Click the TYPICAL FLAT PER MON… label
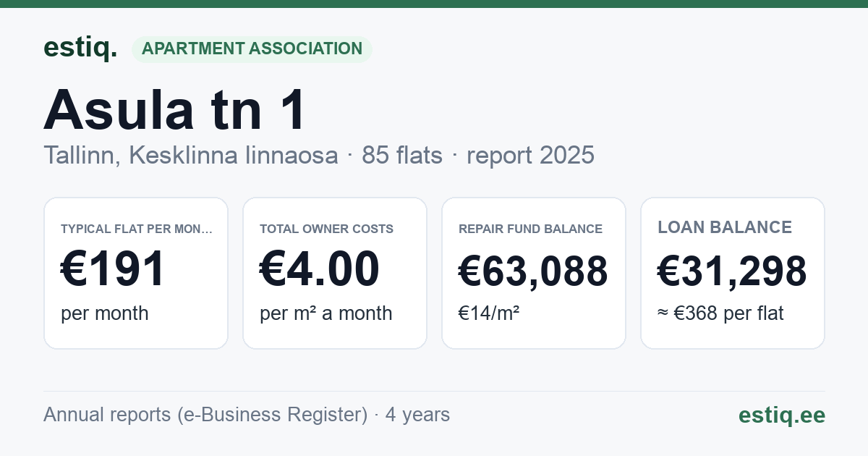The width and height of the screenshot is (868, 456). point(137,229)
